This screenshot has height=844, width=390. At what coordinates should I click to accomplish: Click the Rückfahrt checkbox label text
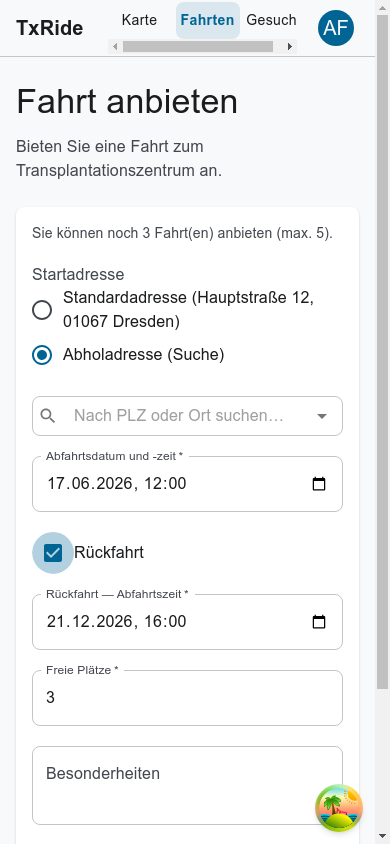pos(109,553)
